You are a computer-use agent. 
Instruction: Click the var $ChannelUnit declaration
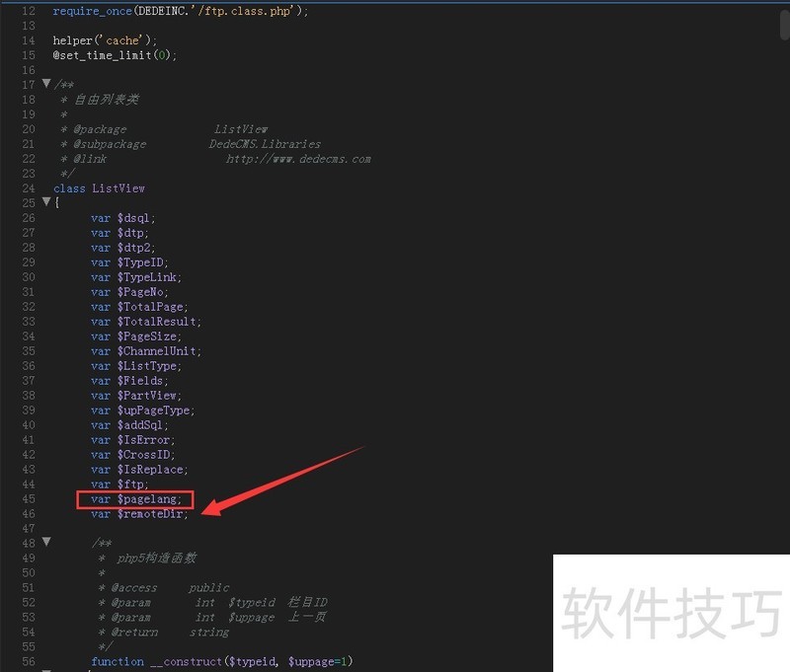click(145, 351)
